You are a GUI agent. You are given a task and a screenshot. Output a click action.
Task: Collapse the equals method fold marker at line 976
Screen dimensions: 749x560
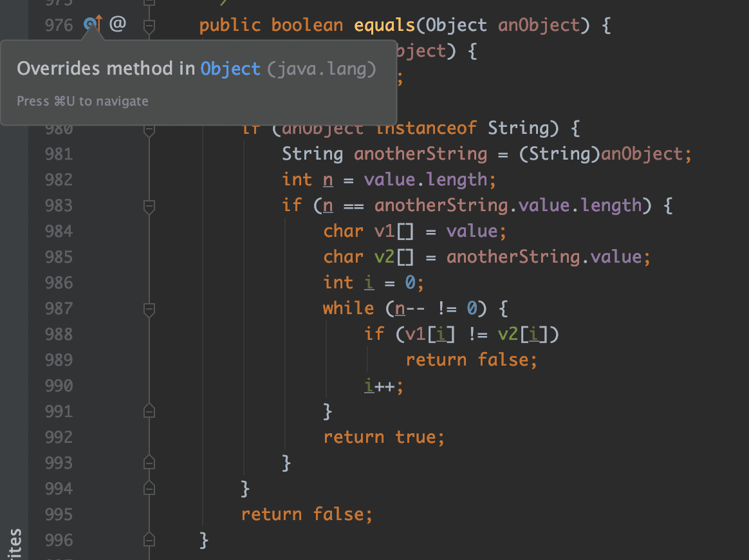[x=149, y=25]
